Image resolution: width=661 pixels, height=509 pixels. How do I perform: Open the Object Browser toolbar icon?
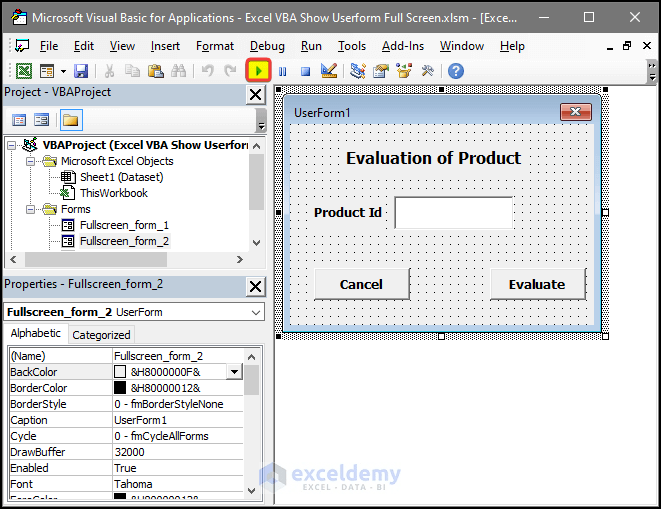(x=404, y=71)
